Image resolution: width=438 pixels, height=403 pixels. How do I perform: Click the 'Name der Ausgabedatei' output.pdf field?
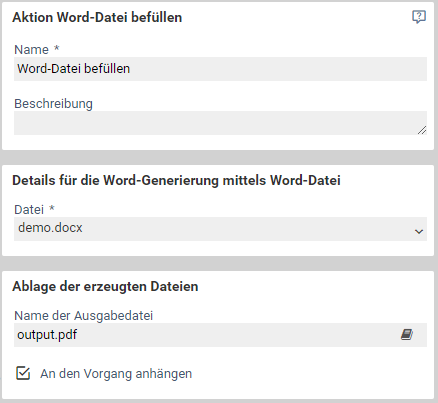coord(220,335)
